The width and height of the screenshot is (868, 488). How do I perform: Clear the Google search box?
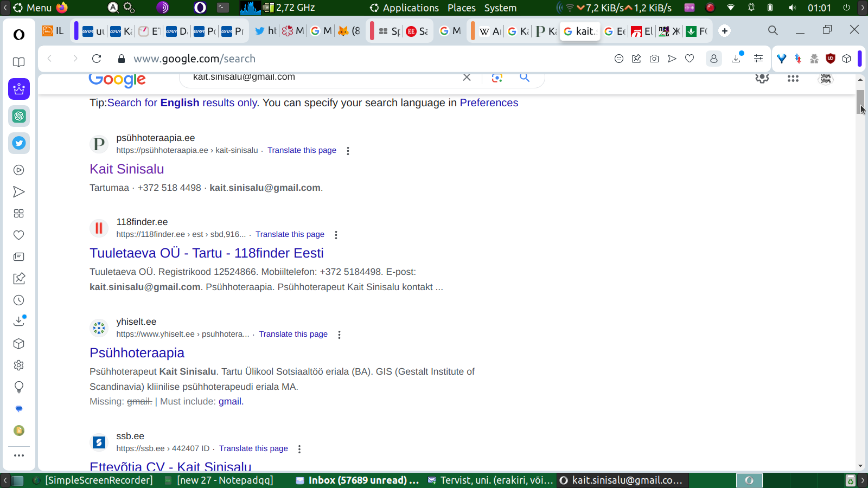467,78
